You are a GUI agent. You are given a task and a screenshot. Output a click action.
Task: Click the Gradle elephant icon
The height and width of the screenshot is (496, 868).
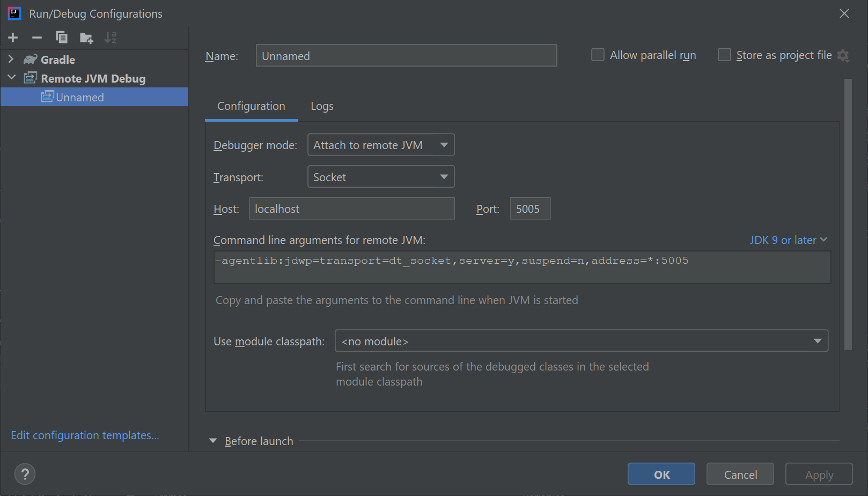[30, 59]
